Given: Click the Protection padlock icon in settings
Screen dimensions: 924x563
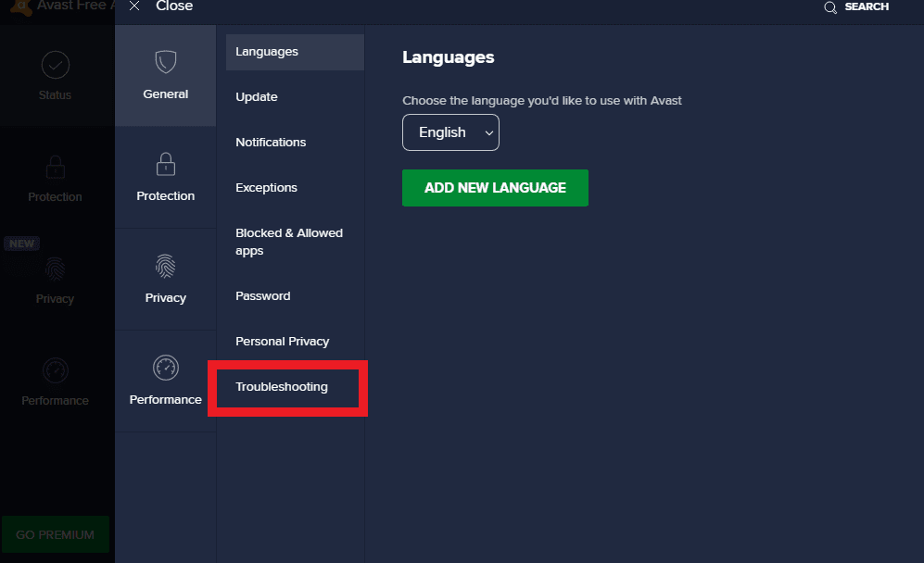Looking at the screenshot, I should [166, 164].
